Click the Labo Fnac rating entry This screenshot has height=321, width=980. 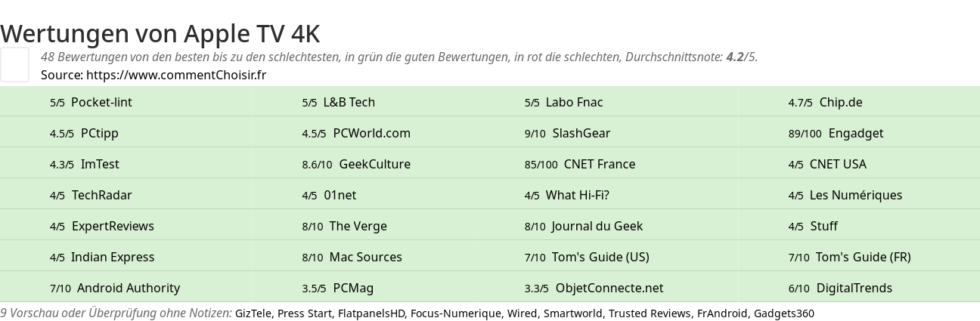pos(563,102)
